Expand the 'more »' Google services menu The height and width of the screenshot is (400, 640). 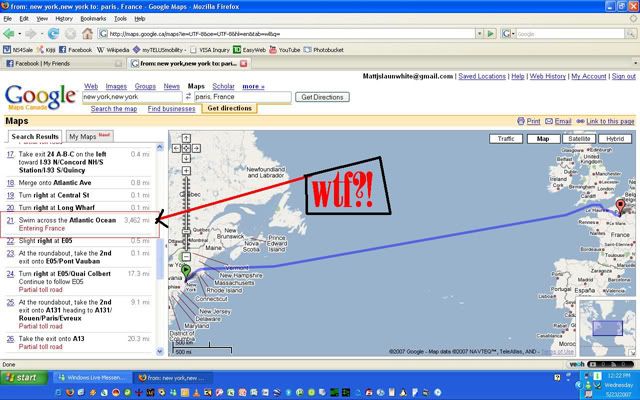[x=252, y=86]
